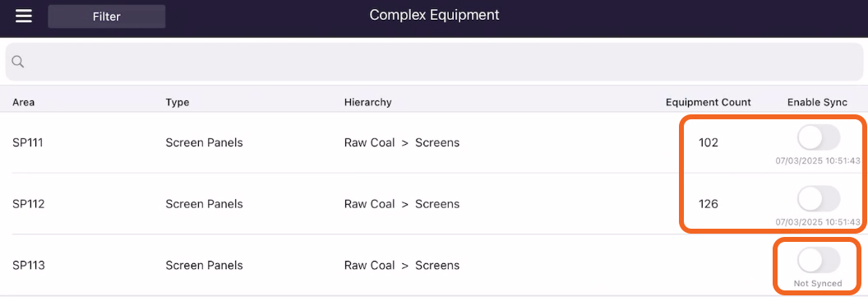Click equipment count 126

pos(708,204)
